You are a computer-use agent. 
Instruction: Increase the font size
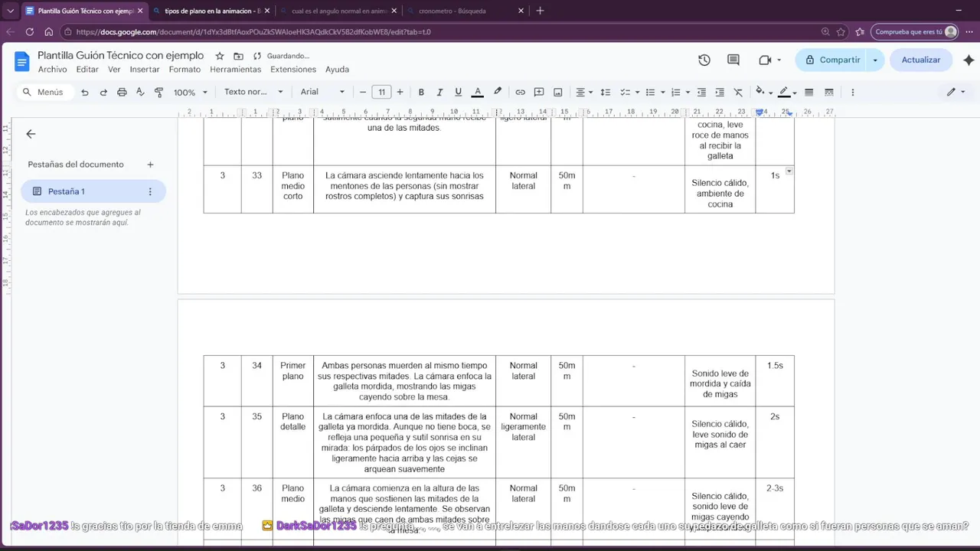(400, 92)
